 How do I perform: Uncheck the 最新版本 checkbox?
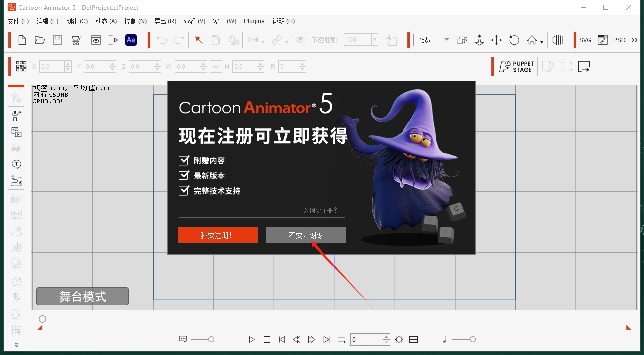(183, 175)
